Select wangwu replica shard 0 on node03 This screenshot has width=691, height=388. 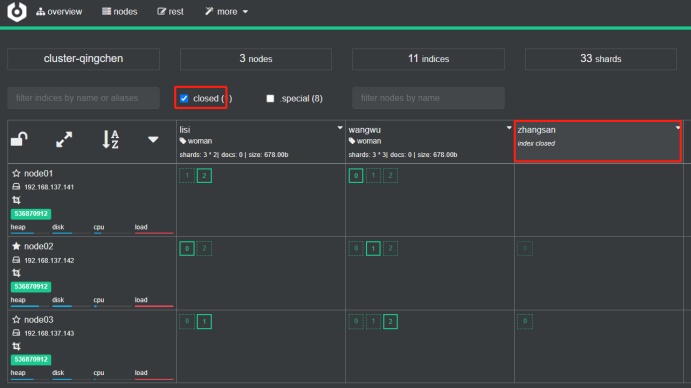[x=356, y=321]
